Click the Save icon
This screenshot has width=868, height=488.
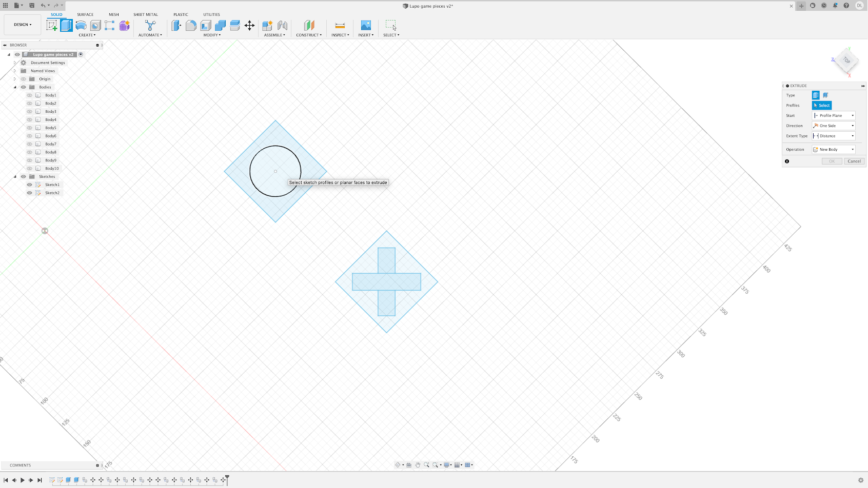point(32,6)
